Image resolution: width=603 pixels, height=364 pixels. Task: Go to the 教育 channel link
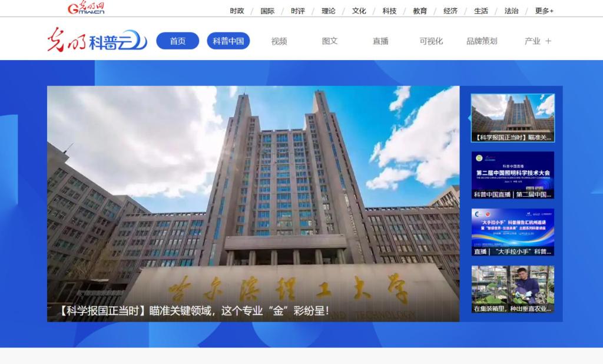point(420,11)
